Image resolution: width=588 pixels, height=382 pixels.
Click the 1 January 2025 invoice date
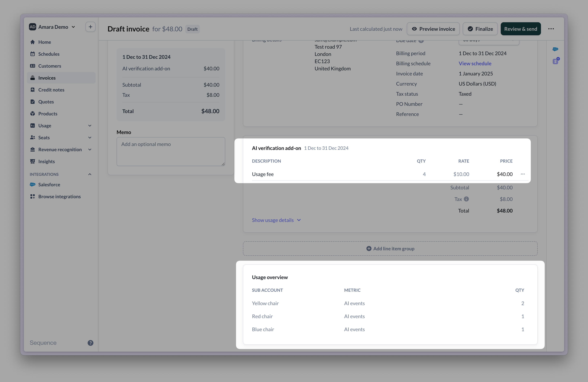tap(476, 74)
